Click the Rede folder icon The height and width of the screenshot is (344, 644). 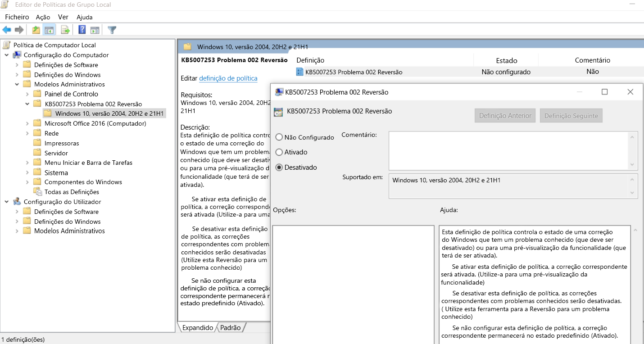pos(38,133)
